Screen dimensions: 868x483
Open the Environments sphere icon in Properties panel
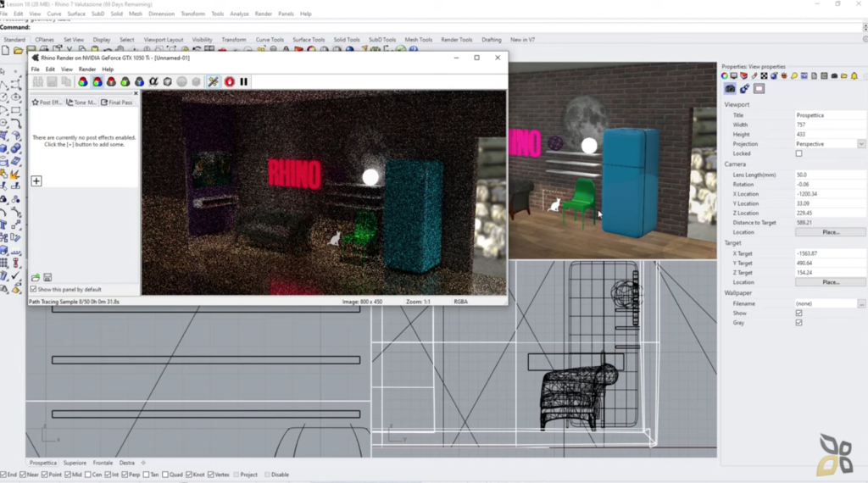point(774,75)
